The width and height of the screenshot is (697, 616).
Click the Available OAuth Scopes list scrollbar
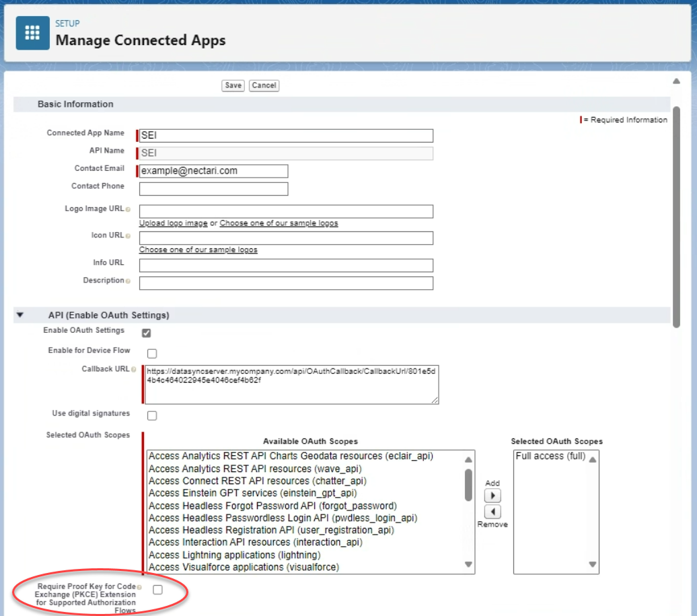(468, 484)
